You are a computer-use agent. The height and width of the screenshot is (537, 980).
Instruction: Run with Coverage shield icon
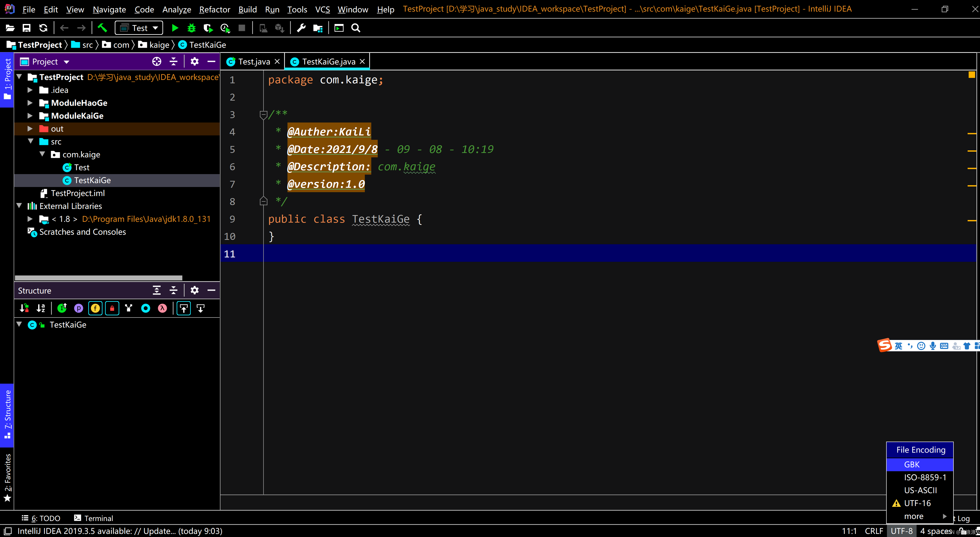(208, 28)
